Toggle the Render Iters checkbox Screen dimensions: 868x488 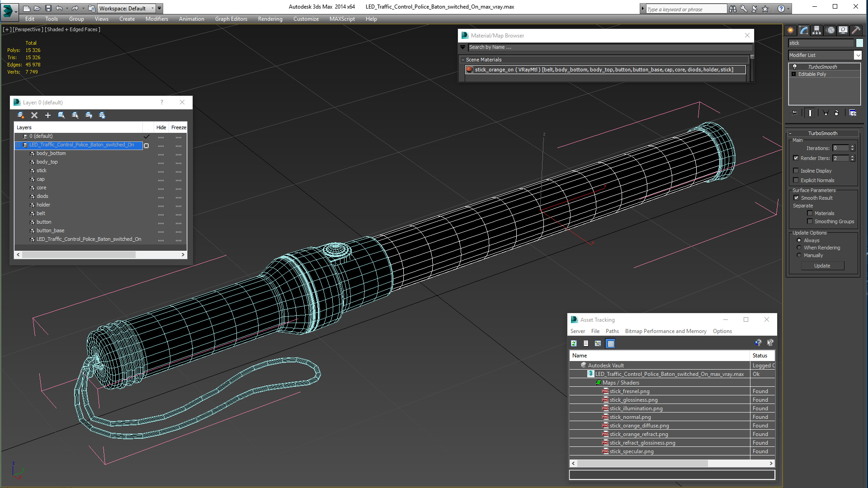click(x=796, y=158)
